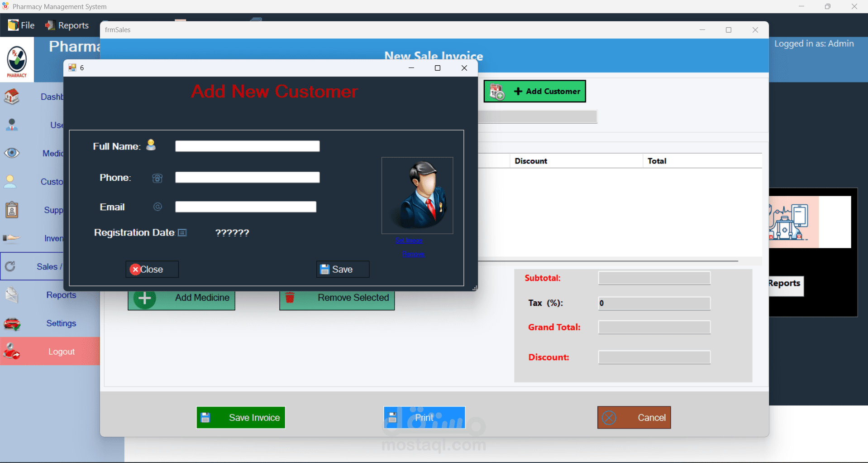Open Sales refresh icon in sidebar
This screenshot has height=463, width=868.
[x=10, y=266]
